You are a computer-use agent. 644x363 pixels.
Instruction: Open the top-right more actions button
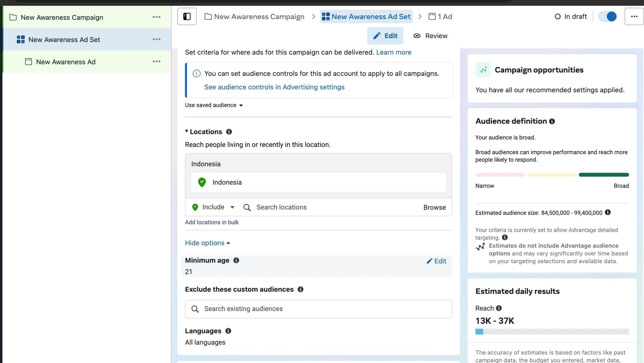[634, 17]
